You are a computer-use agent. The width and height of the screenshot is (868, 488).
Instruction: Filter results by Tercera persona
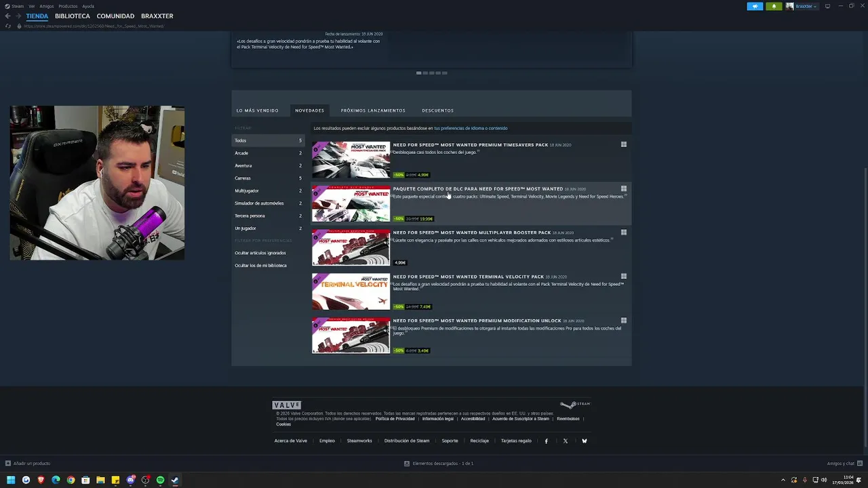(x=269, y=216)
